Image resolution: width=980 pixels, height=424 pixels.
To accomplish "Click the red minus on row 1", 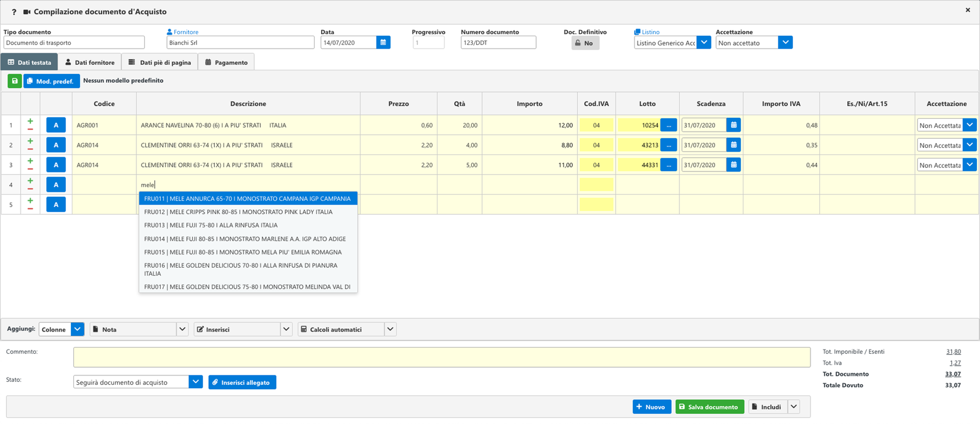I will 30,130.
